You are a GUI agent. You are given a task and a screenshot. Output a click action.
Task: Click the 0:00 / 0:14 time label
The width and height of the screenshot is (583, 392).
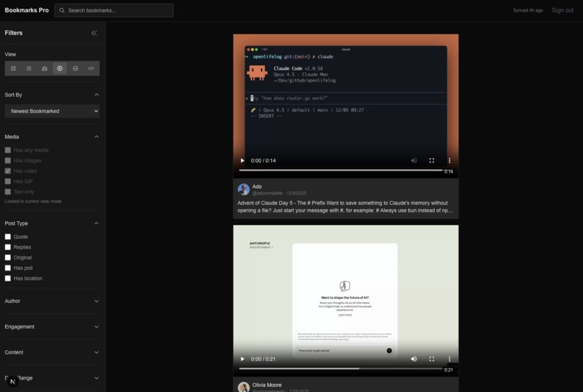coord(263,161)
